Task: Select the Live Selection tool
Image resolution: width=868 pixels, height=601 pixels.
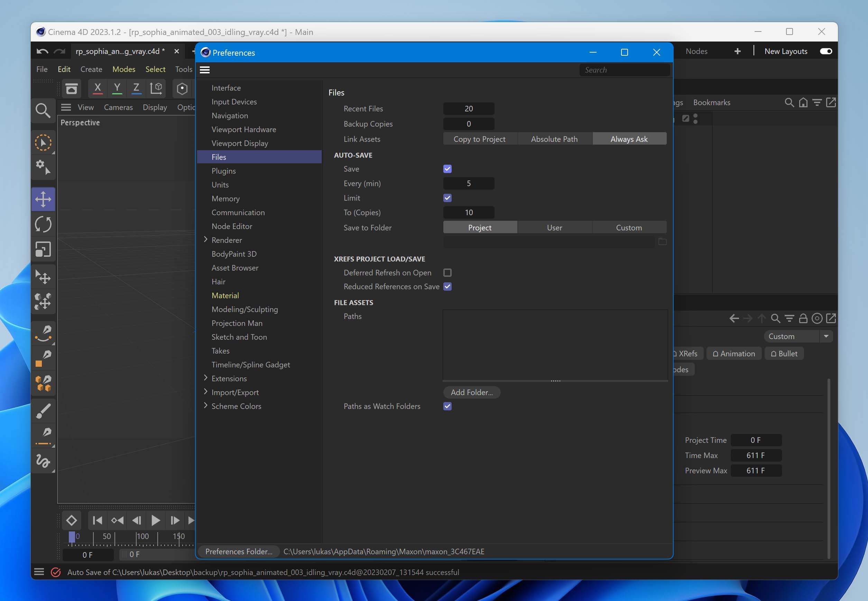Action: coord(43,143)
